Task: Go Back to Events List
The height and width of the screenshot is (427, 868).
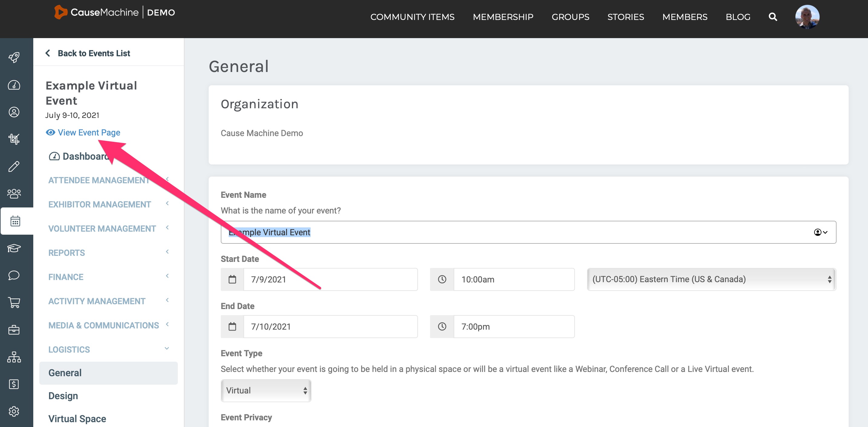Action: click(93, 53)
